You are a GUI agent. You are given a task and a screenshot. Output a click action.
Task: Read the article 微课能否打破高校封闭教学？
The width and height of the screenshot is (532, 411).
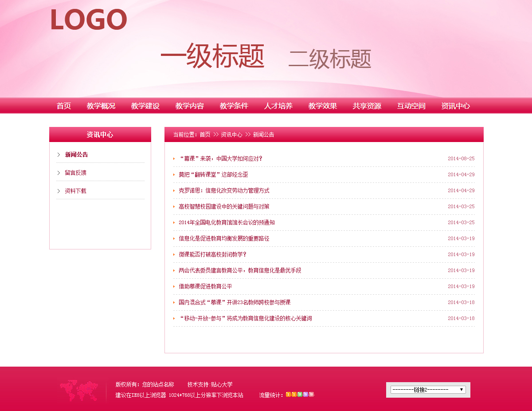212,254
